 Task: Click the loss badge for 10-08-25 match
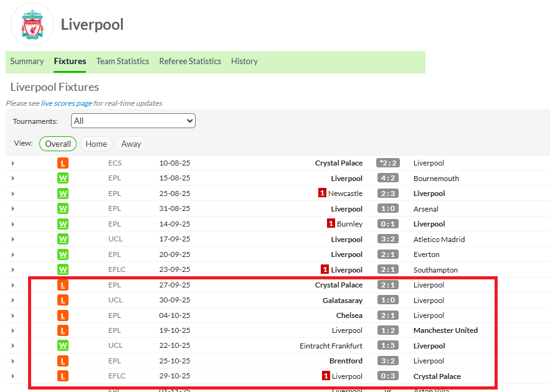click(x=63, y=163)
